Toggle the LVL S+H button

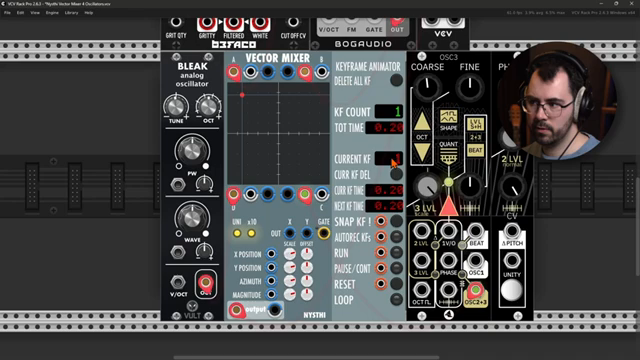pos(476,124)
